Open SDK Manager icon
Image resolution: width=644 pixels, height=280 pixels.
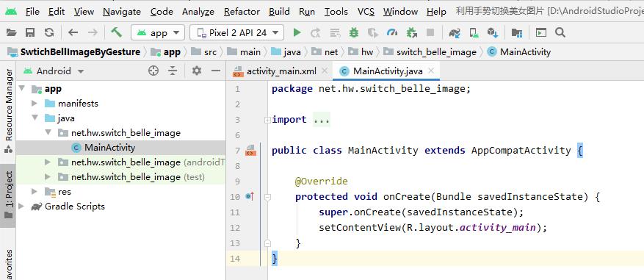(493, 32)
